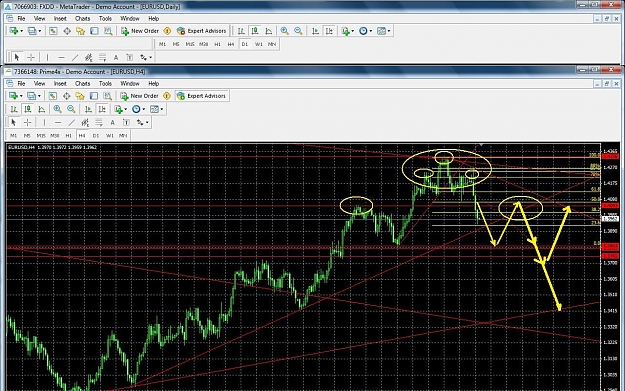This screenshot has width=625, height=391.
Task: Select arrow cursor in the Prime4x window
Action: pyautogui.click(x=14, y=122)
